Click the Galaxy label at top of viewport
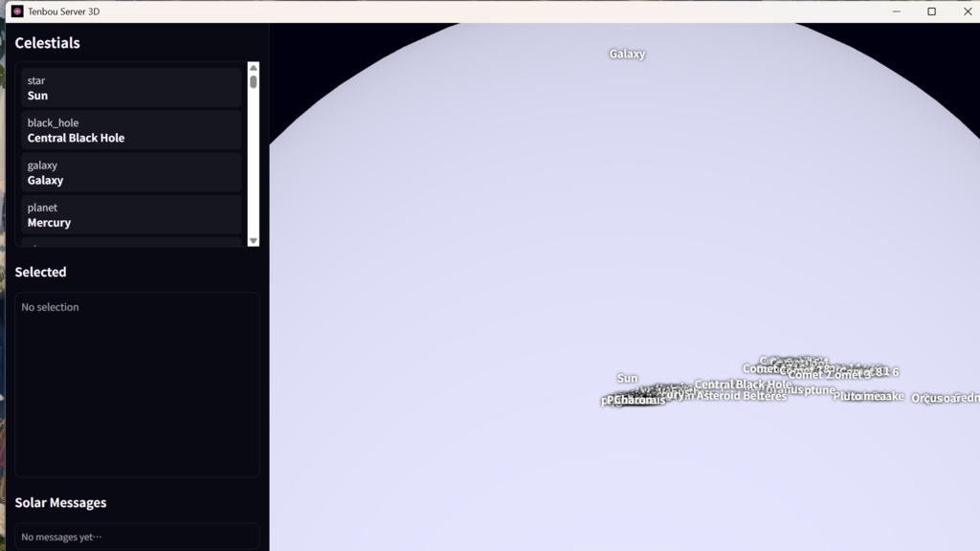980x551 pixels. point(627,54)
